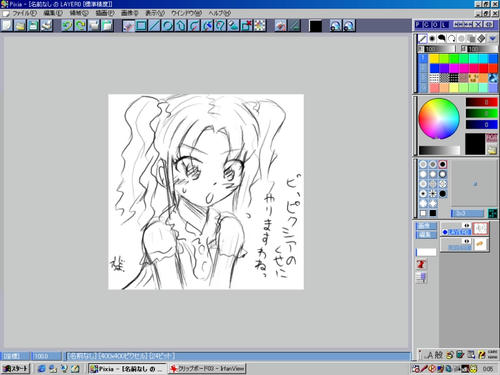Toggle eye visibility of second layer
This screenshot has width=500, height=375.
pyautogui.click(x=466, y=241)
